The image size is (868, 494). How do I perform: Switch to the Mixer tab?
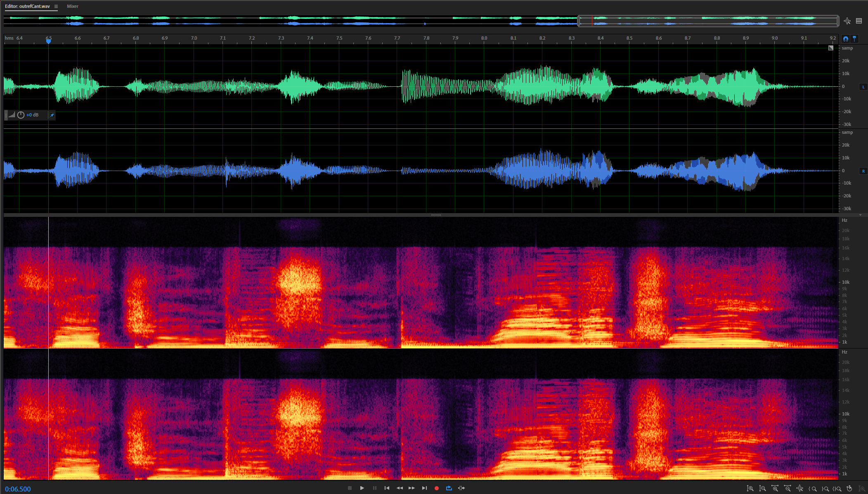tap(73, 6)
